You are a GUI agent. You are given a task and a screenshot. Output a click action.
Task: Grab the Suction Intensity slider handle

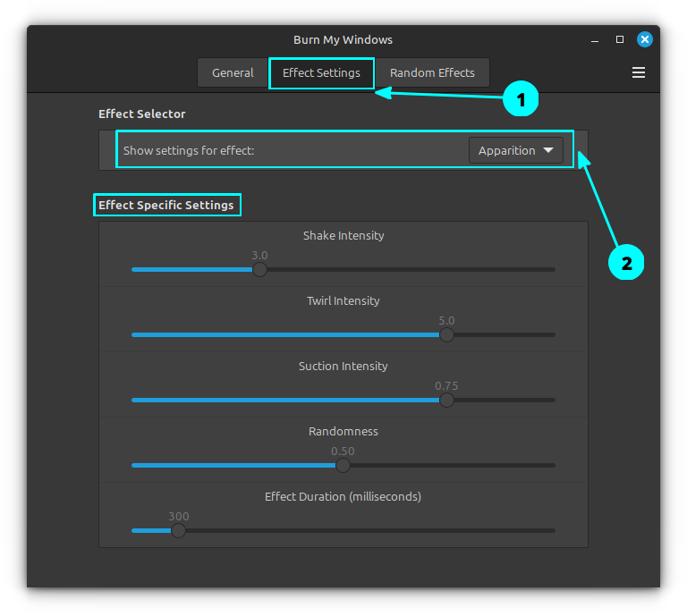tap(446, 400)
